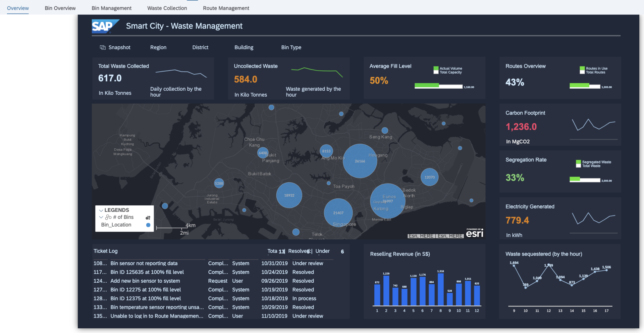This screenshot has width=644, height=333.
Task: Click the 12070 bin cluster bubble
Action: (x=429, y=177)
